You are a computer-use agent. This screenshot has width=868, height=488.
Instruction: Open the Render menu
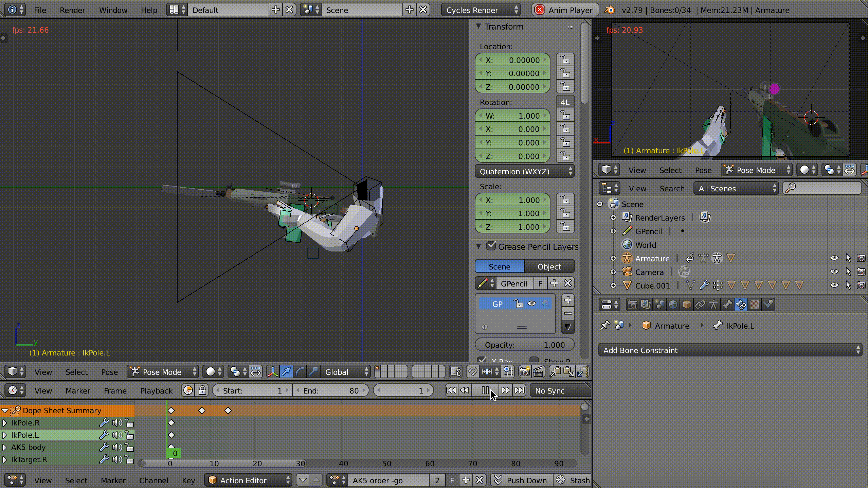point(72,10)
